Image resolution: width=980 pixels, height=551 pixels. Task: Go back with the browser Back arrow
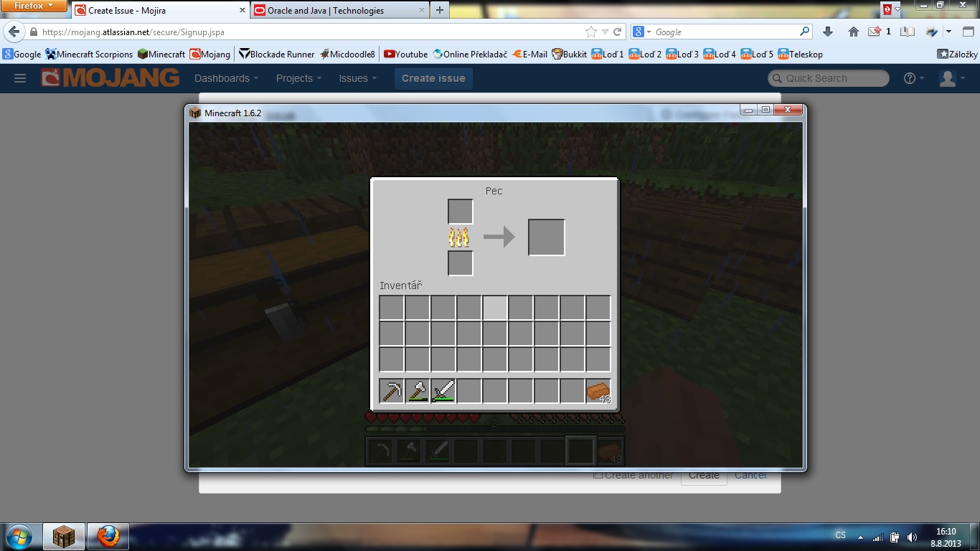[x=14, y=32]
